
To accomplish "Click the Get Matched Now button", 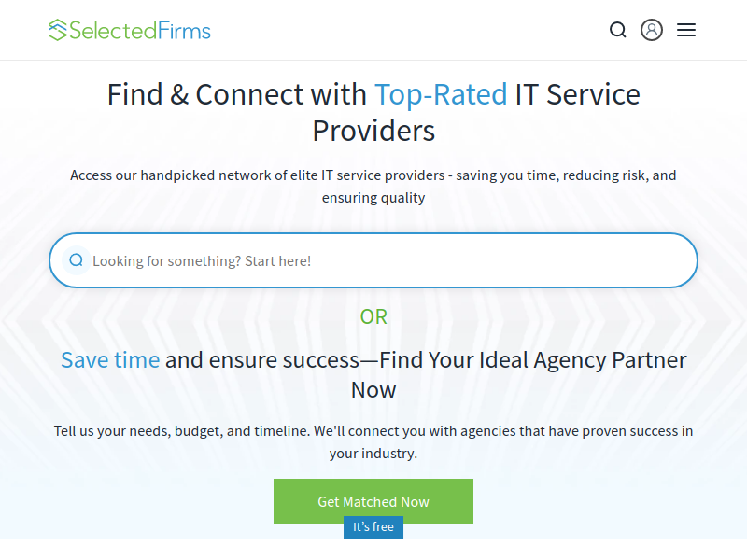I will [x=373, y=501].
